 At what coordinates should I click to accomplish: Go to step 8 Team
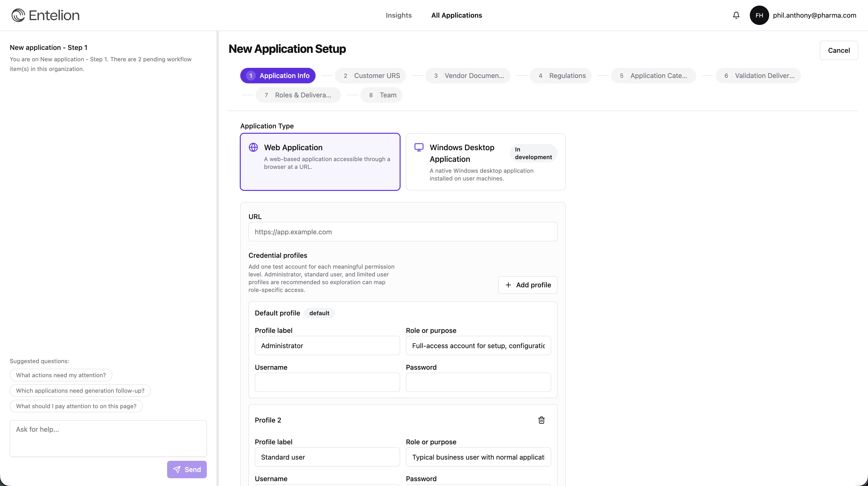381,95
